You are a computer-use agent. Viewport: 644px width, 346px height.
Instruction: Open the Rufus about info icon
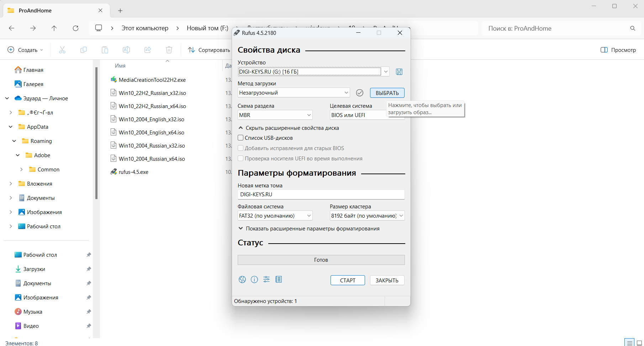tap(254, 280)
